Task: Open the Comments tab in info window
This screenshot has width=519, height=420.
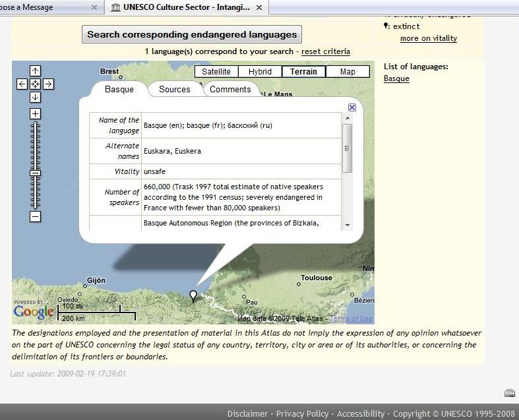Action: point(230,90)
